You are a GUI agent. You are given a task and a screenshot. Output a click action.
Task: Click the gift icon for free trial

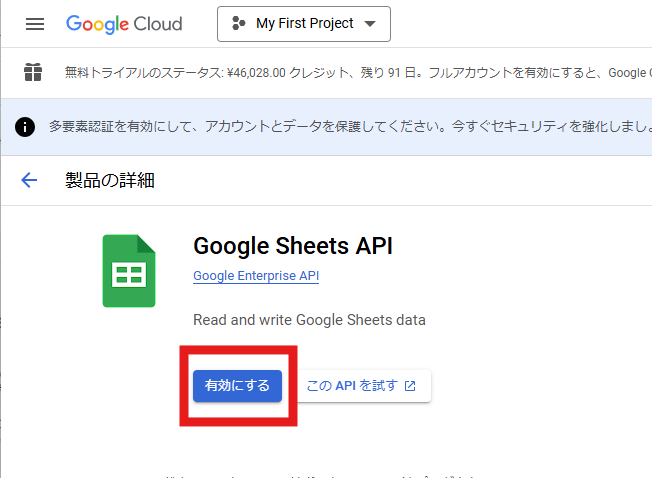tap(33, 72)
